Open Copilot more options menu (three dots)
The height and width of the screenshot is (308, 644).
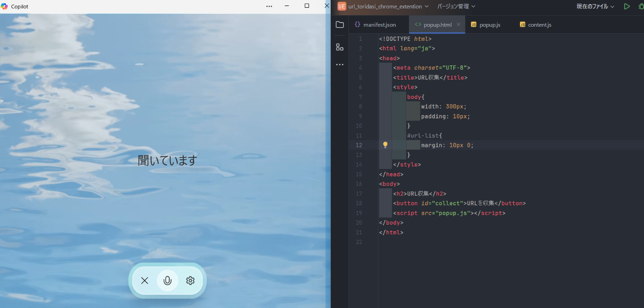(269, 6)
